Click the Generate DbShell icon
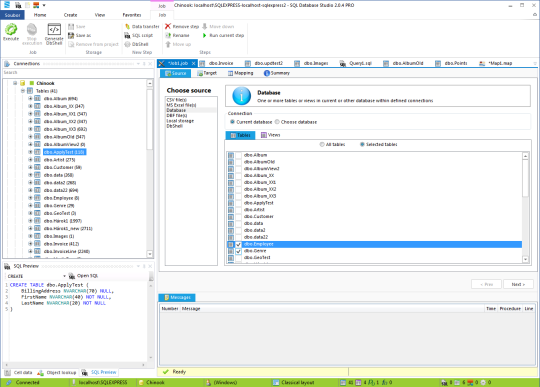Screen dimensions: 540x387 (54, 30)
